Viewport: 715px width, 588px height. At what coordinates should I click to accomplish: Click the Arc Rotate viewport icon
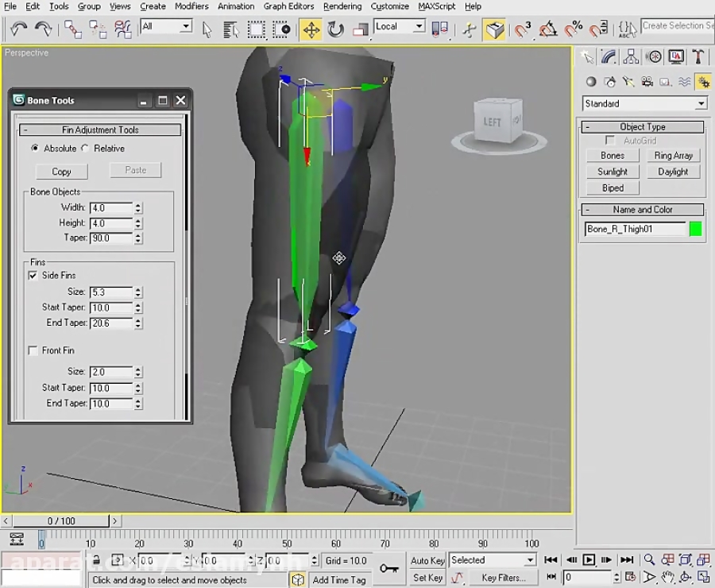click(x=685, y=577)
